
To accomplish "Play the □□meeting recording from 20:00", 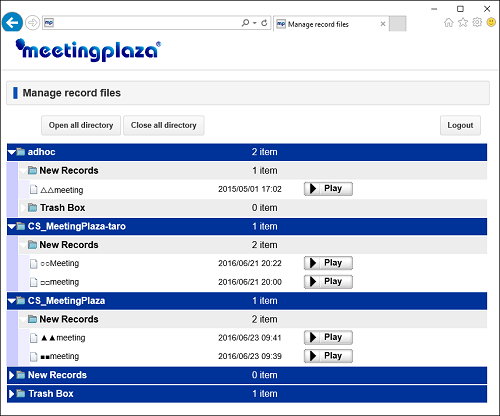I will pyautogui.click(x=328, y=282).
